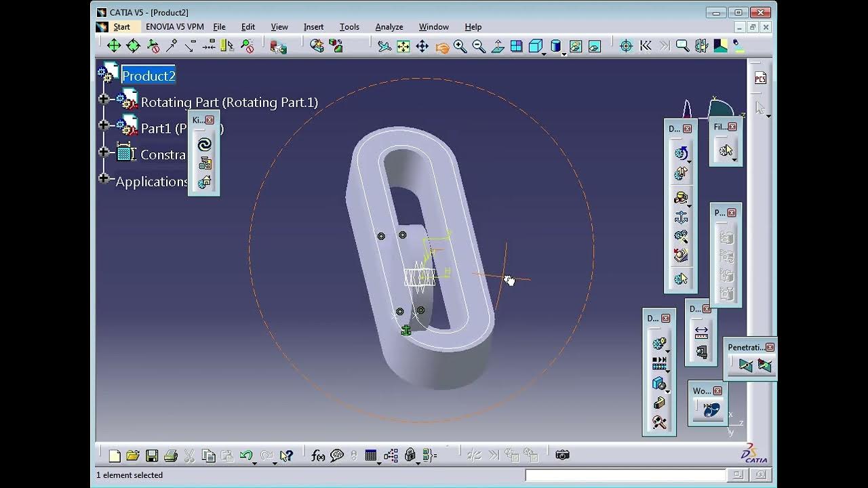Viewport: 868px width, 488px height.
Task: Click the distance measure icon in small D... toolbar
Action: click(x=701, y=333)
